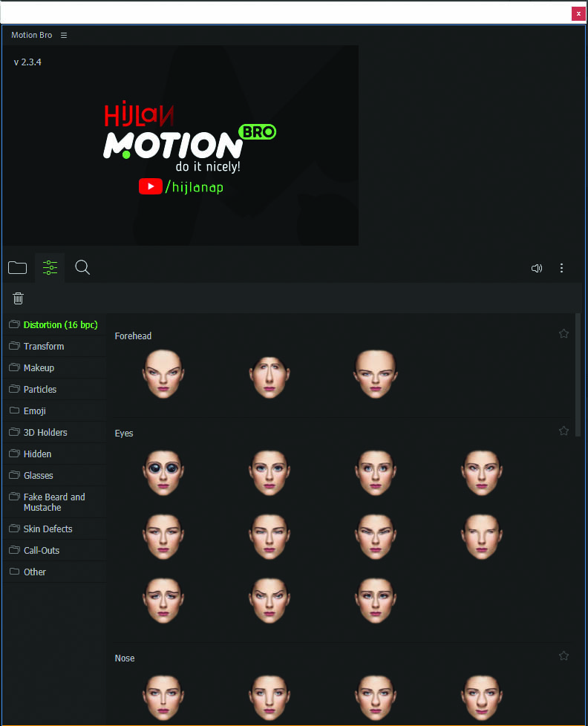Click the YouTube play logo in banner
The image size is (588, 726).
151,186
